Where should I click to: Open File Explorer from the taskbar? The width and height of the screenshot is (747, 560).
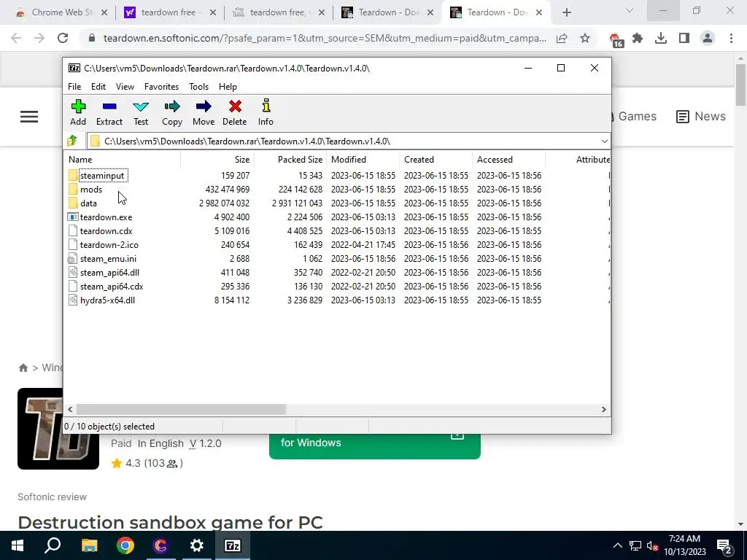[x=89, y=545]
